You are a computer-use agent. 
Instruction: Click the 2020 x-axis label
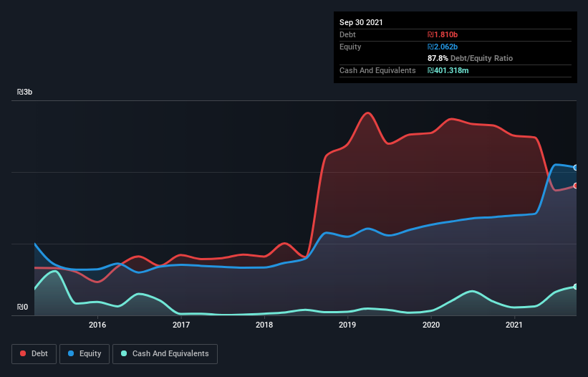[x=431, y=325]
